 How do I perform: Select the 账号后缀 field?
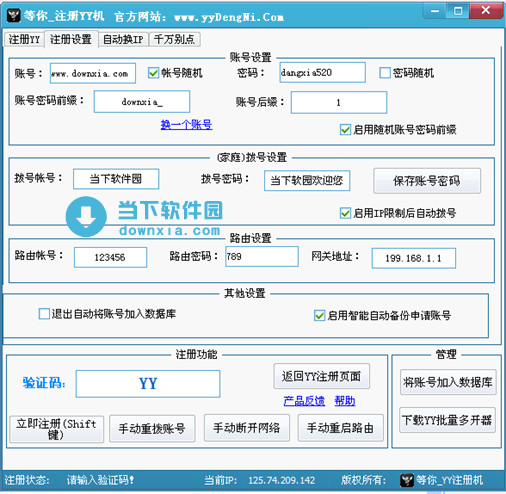pyautogui.click(x=339, y=102)
